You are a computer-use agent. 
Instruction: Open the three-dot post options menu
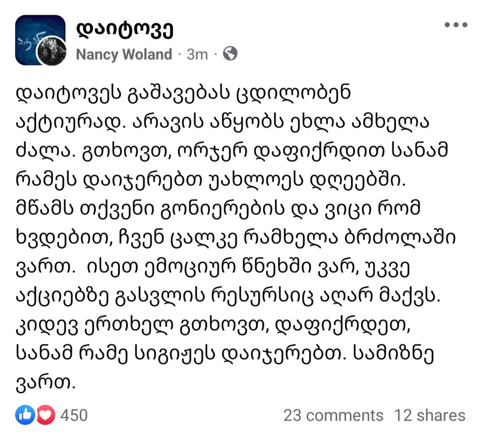[x=456, y=25]
